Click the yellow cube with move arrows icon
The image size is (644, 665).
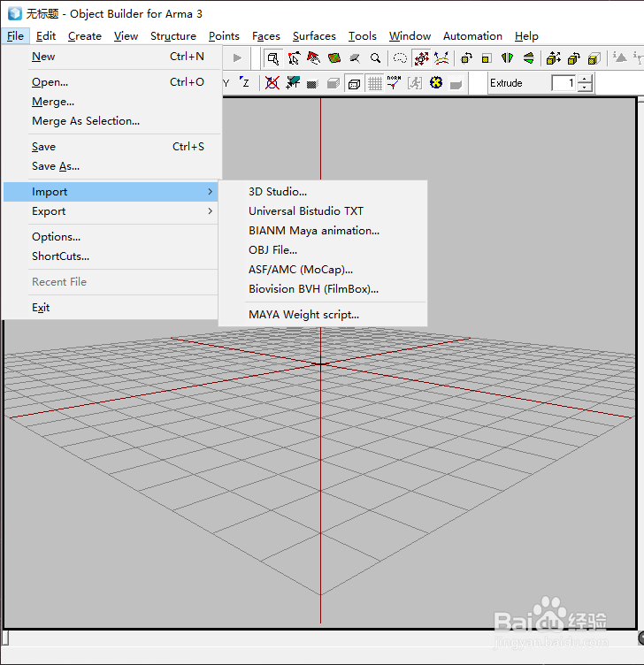pos(553,58)
